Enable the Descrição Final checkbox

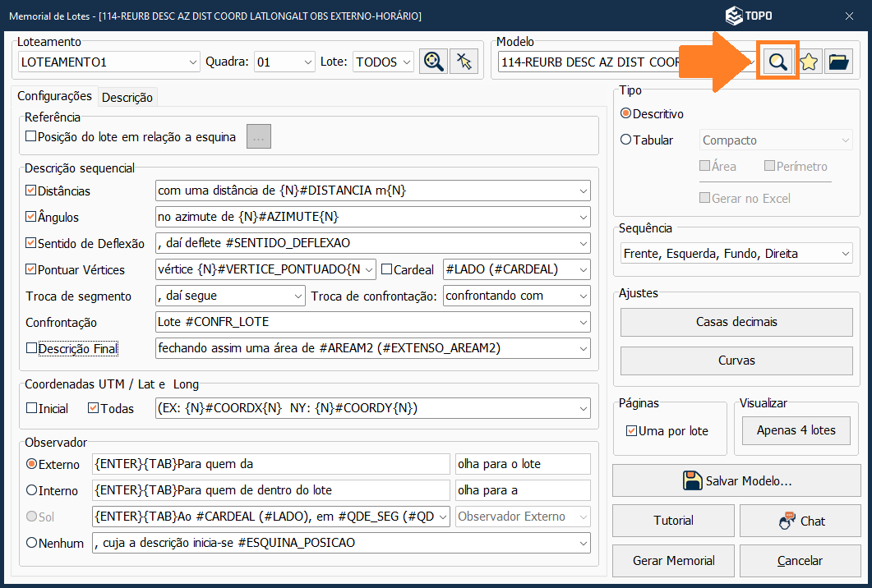(31, 348)
